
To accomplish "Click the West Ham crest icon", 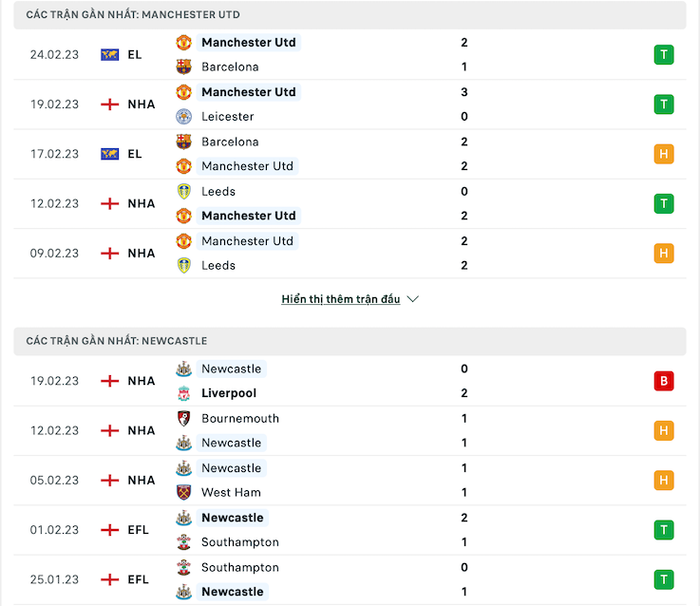I will 183,493.
